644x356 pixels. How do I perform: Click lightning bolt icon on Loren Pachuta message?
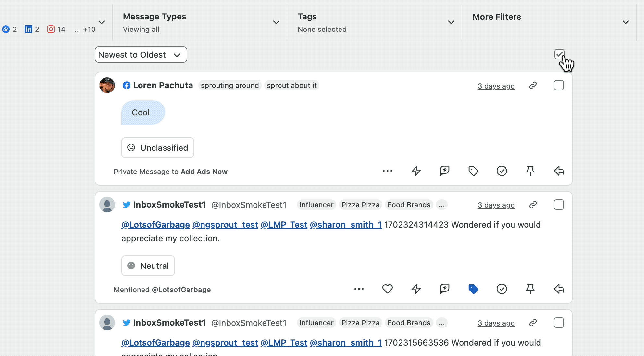416,171
